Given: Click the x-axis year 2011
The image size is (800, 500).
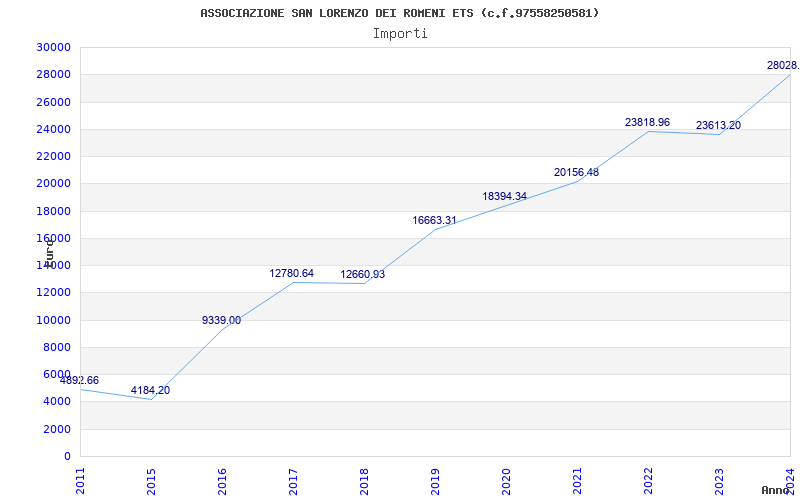Looking at the screenshot, I should (x=80, y=481).
